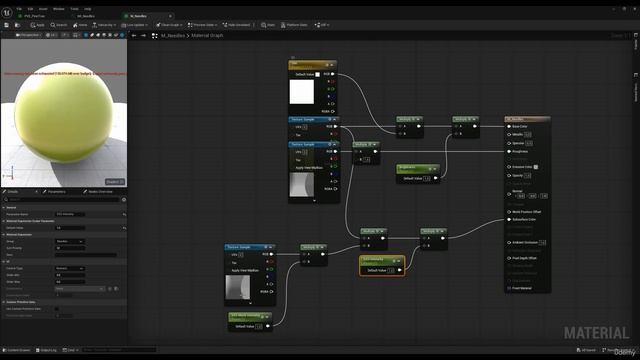Click Home to focus the result node
The width and height of the screenshot is (640, 360).
click(x=80, y=25)
